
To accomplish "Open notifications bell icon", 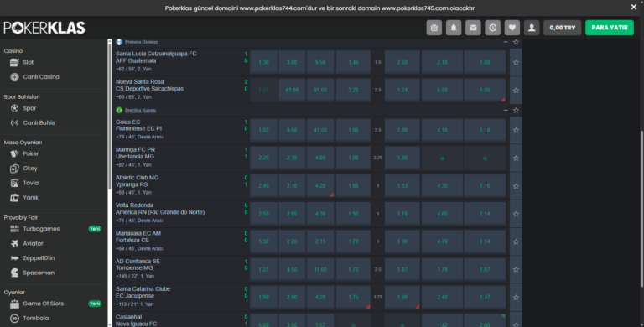I will click(454, 28).
